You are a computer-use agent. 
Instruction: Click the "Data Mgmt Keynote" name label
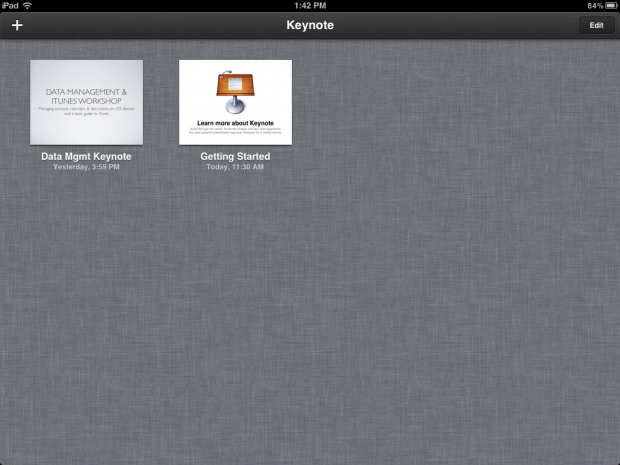click(86, 157)
